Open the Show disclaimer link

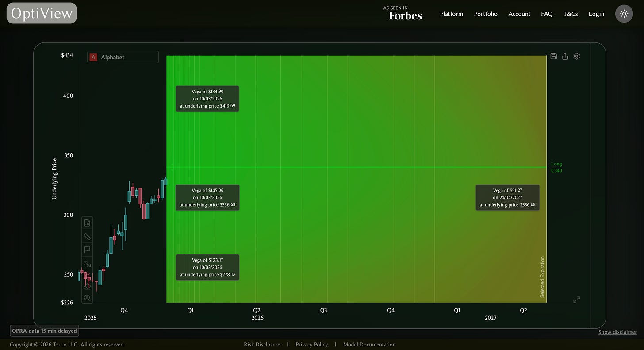(617, 332)
